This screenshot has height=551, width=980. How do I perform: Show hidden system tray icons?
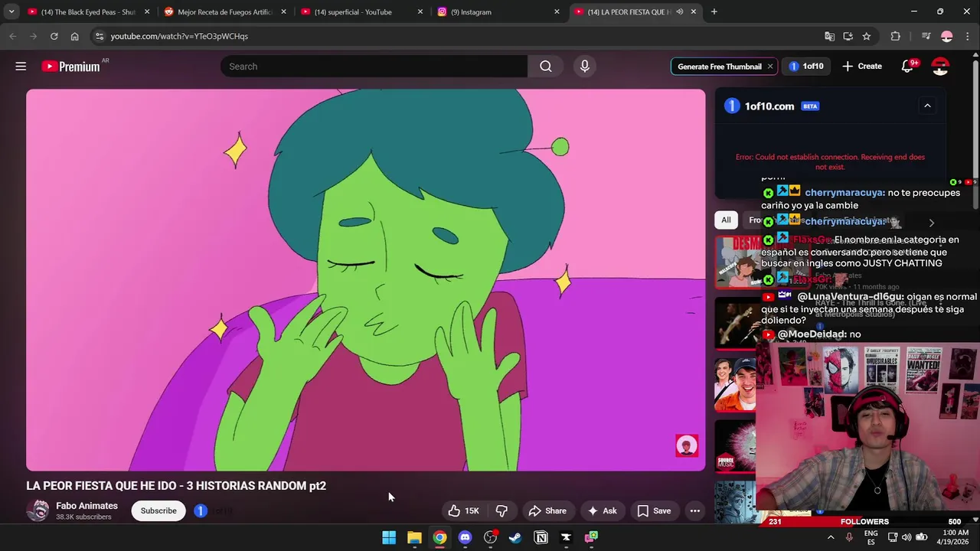[831, 537]
